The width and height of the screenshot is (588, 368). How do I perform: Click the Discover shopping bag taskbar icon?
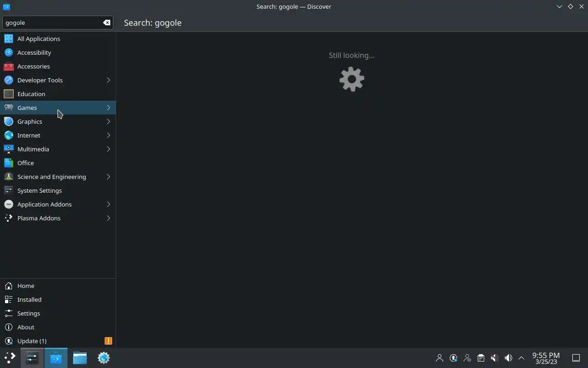(56, 358)
